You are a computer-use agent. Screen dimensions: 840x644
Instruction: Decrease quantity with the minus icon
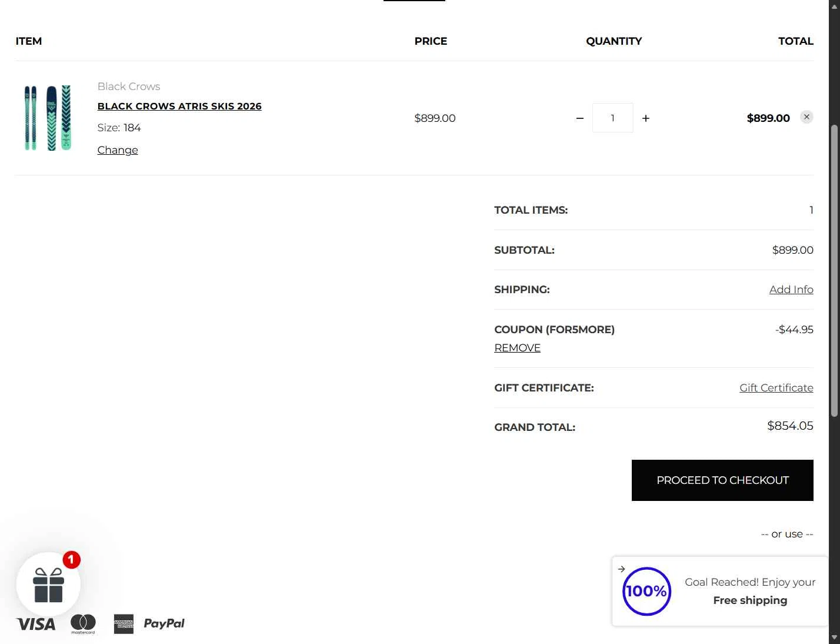pyautogui.click(x=580, y=118)
